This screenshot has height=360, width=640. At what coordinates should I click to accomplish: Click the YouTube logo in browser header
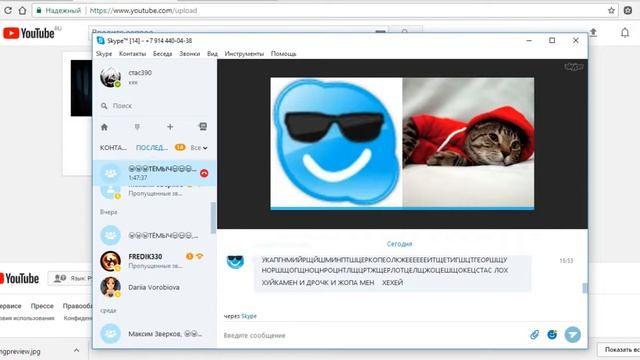click(29, 33)
